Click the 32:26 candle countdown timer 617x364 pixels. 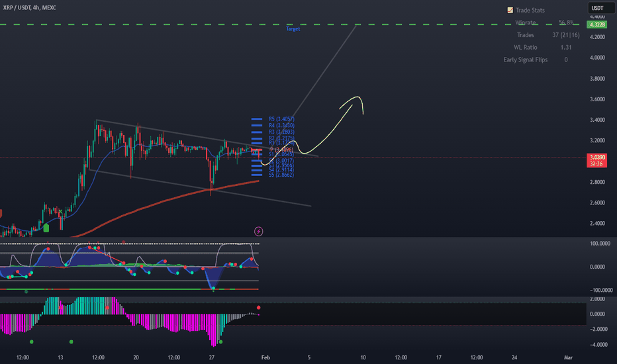point(596,163)
